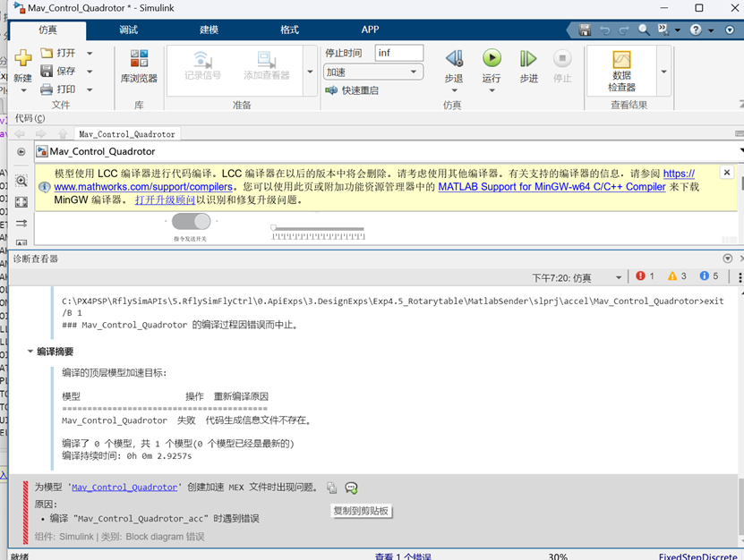Open the diagnostic viewer options down-circle icon
This screenshot has height=560, width=744.
coord(727,259)
